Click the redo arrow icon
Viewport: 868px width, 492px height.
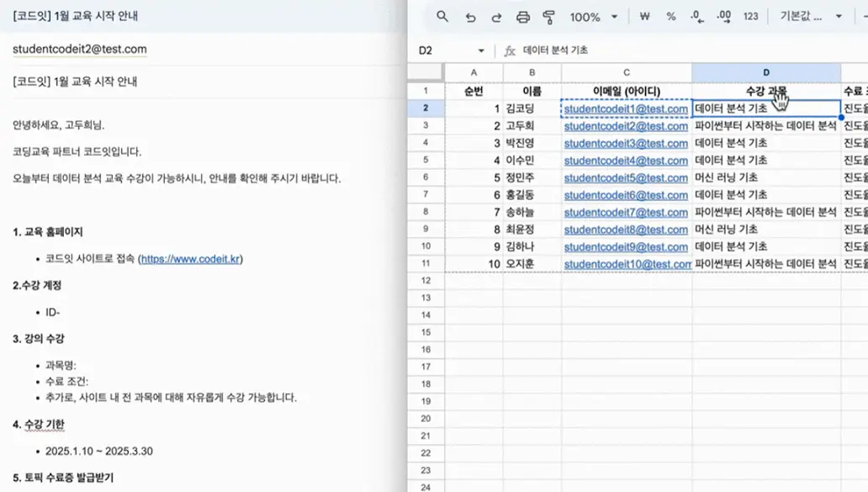coord(496,17)
